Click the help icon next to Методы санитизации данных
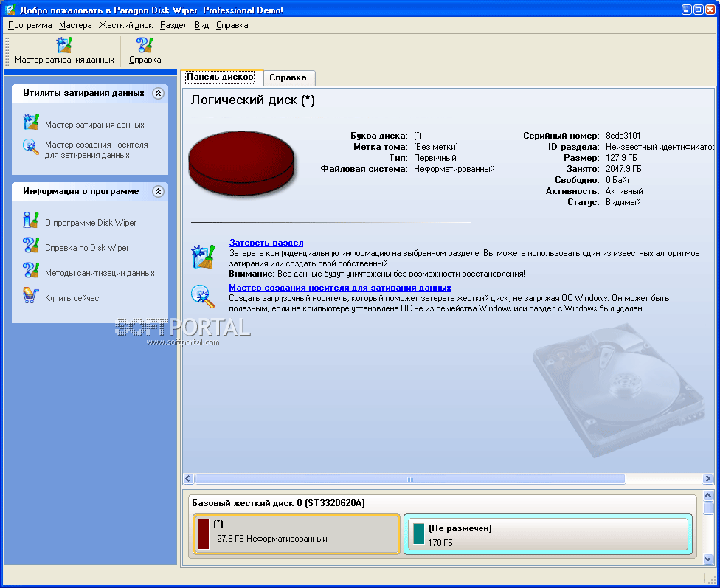Screen dimensions: 720x588 (31, 270)
